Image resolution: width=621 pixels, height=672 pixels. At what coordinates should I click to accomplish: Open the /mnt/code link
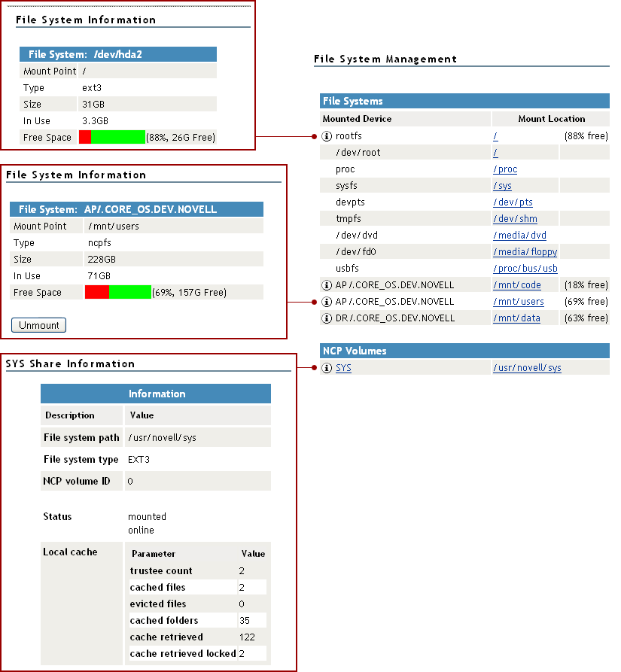pos(517,285)
